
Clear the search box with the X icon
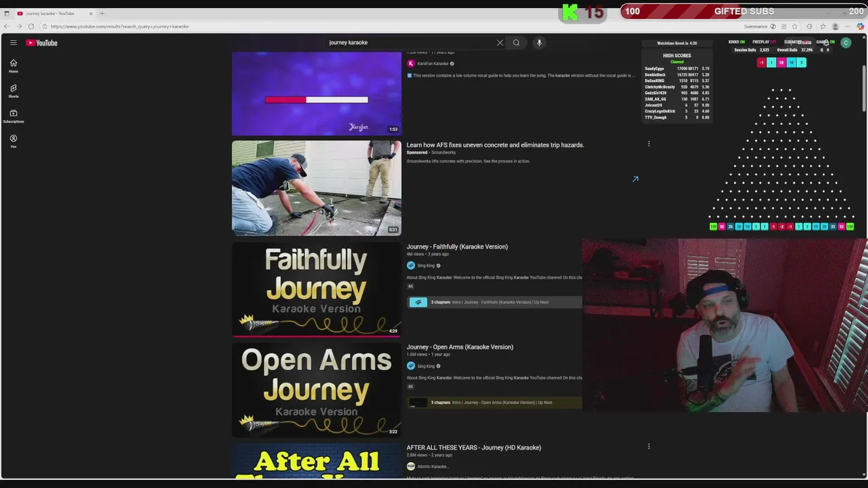tap(500, 43)
